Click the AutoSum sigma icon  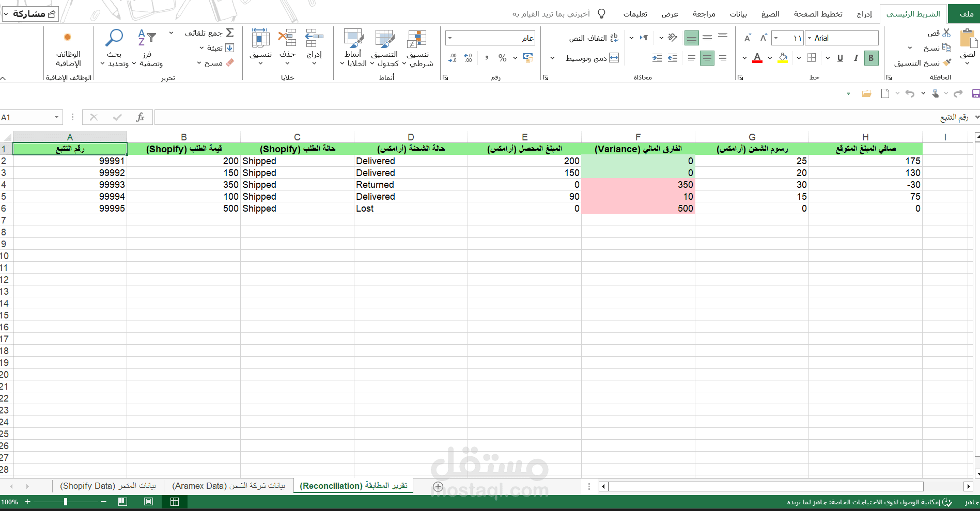pos(230,33)
